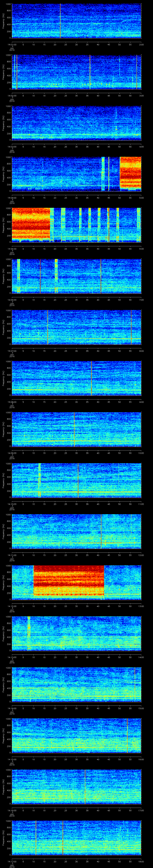Open the spectrogram panel starting at 14:06:00
This screenshot has width=153, height=868.
pos(77,276)
